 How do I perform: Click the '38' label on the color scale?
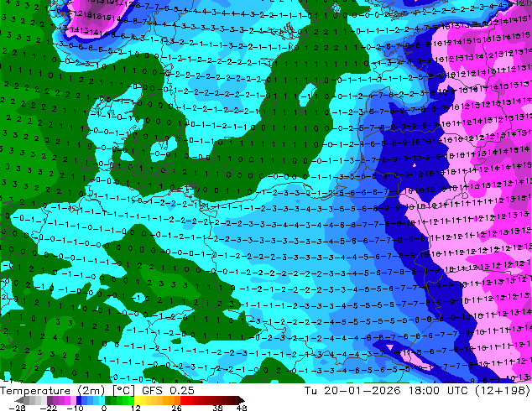coord(218,408)
